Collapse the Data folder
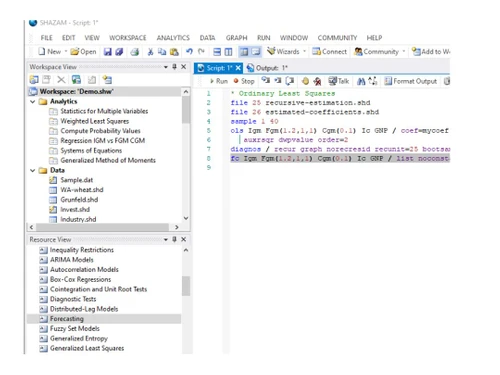The image size is (500, 375). [x=32, y=170]
